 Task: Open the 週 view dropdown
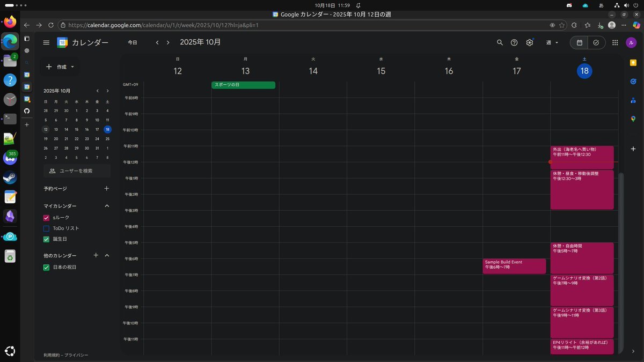click(x=552, y=42)
